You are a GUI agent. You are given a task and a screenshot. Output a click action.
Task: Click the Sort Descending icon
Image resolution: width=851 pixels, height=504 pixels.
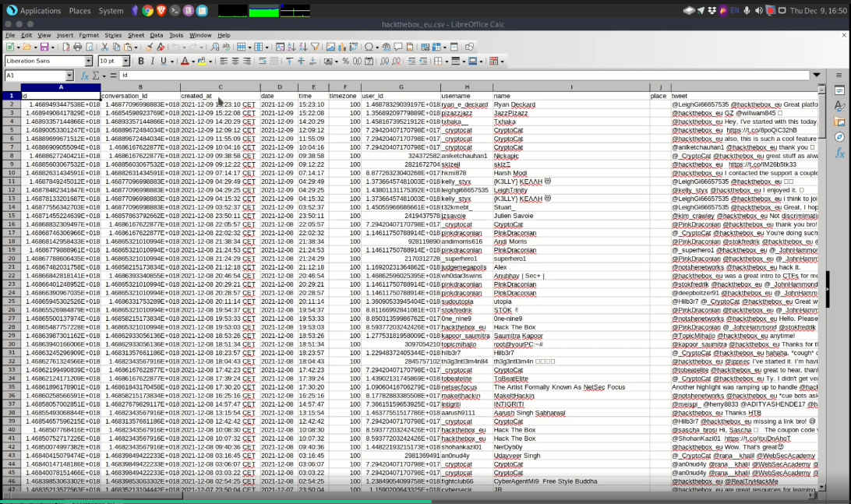(x=303, y=48)
